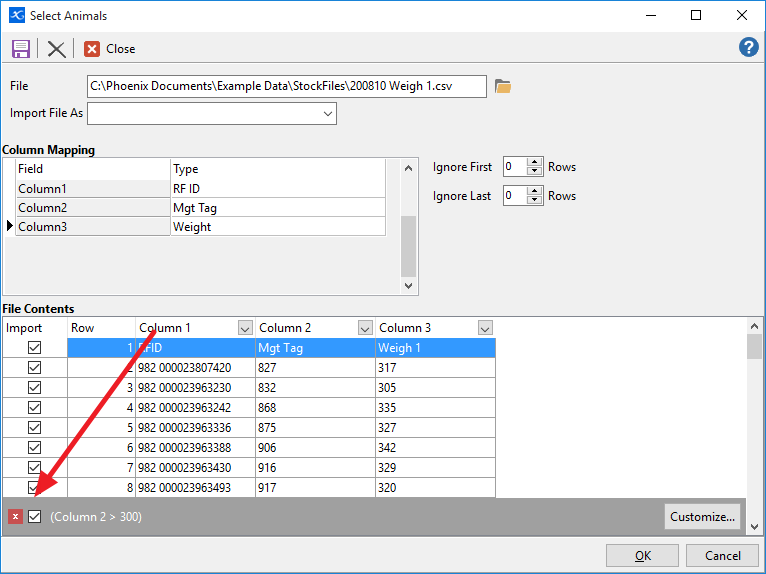Click the Cancel button

point(722,556)
